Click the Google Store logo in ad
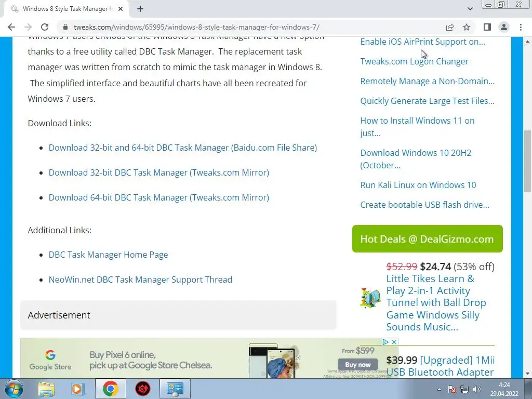Image resolution: width=532 pixels, height=399 pixels. 50,361
